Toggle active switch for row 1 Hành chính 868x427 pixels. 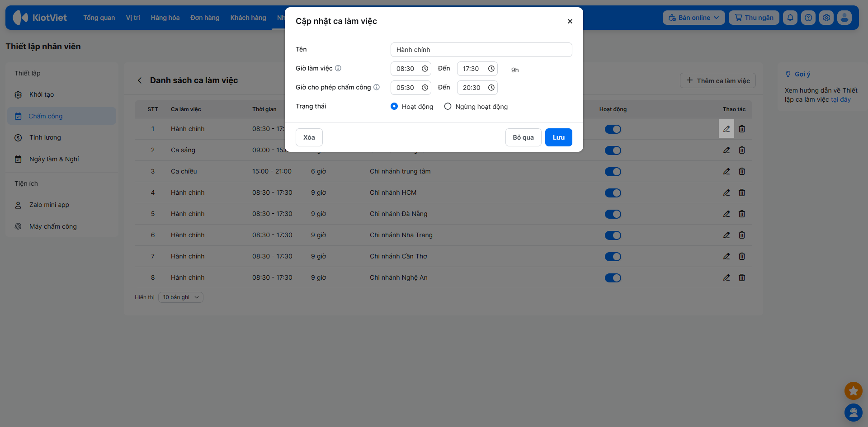[613, 129]
